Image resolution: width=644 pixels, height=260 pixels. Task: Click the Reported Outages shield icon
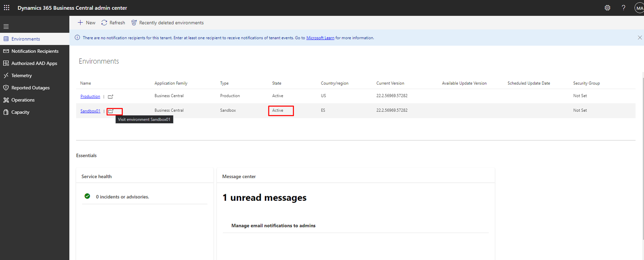6,87
